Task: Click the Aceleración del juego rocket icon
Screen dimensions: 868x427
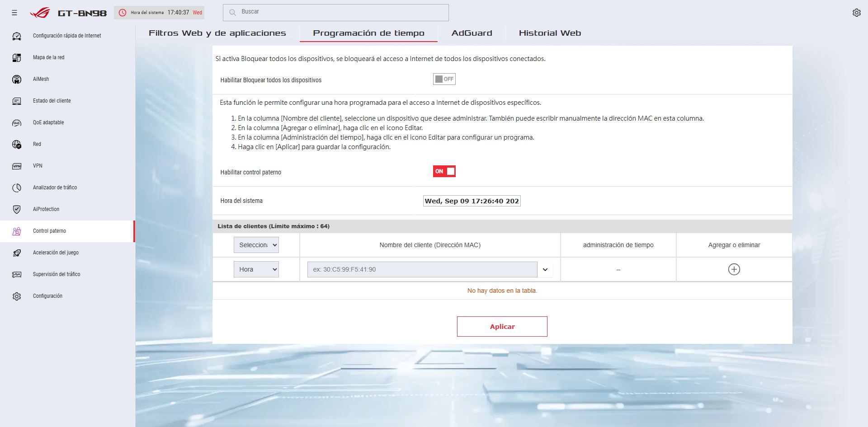Action: (17, 253)
